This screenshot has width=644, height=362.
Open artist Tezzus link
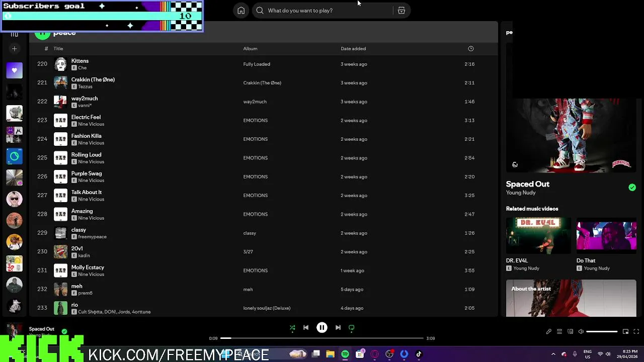pyautogui.click(x=85, y=86)
